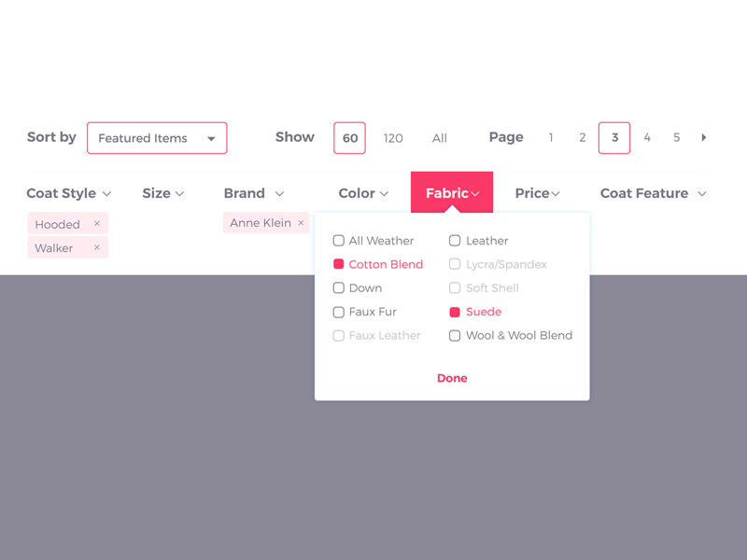The width and height of the screenshot is (747, 560).
Task: Expand the Color filter menu
Action: click(363, 193)
